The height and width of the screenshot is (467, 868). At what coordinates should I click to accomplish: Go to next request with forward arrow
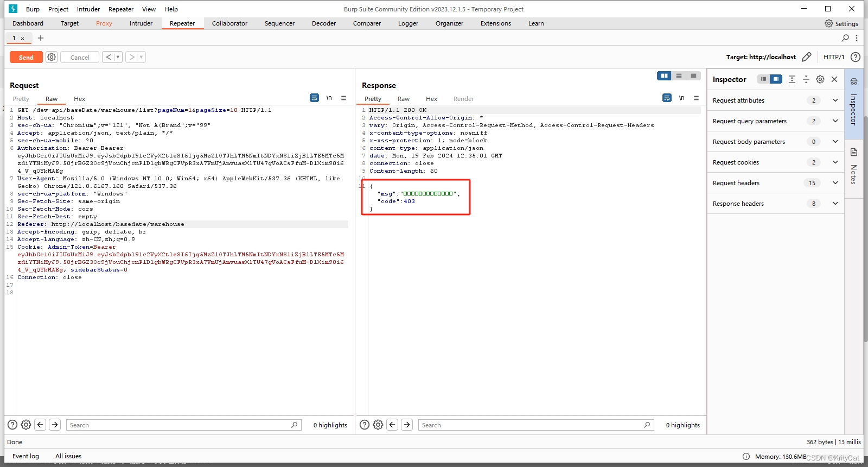(132, 57)
